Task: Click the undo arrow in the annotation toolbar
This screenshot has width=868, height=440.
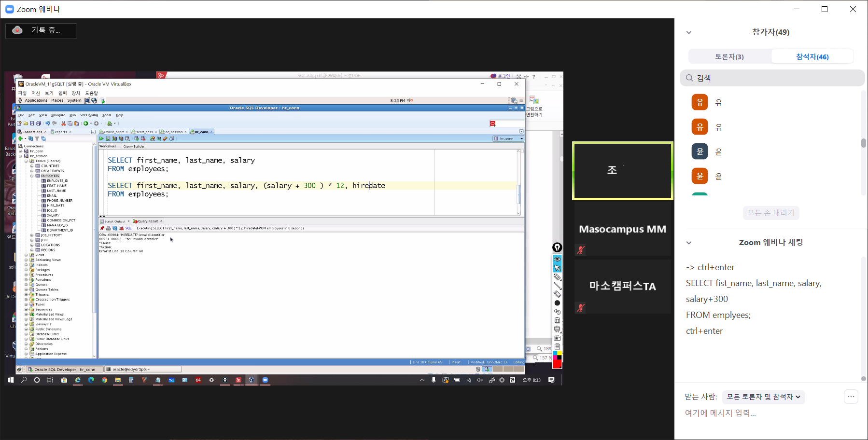Action: tap(557, 312)
